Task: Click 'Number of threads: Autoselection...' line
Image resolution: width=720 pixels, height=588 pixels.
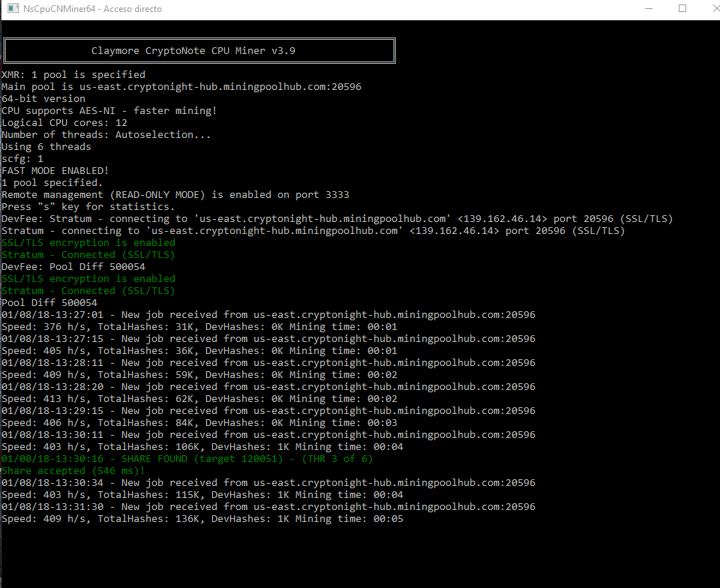Action: point(106,134)
